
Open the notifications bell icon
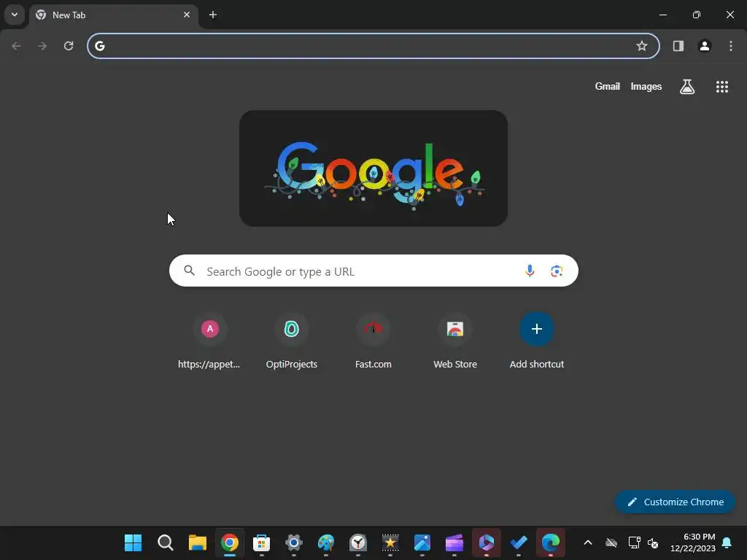point(727,542)
